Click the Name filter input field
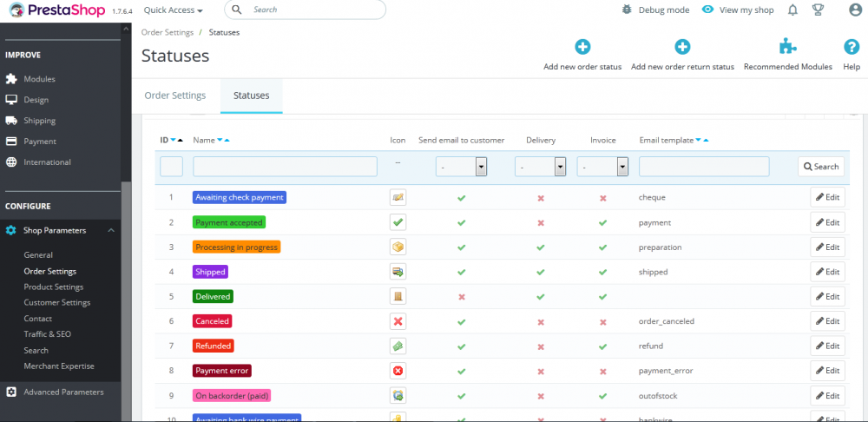868x422 pixels. [285, 167]
